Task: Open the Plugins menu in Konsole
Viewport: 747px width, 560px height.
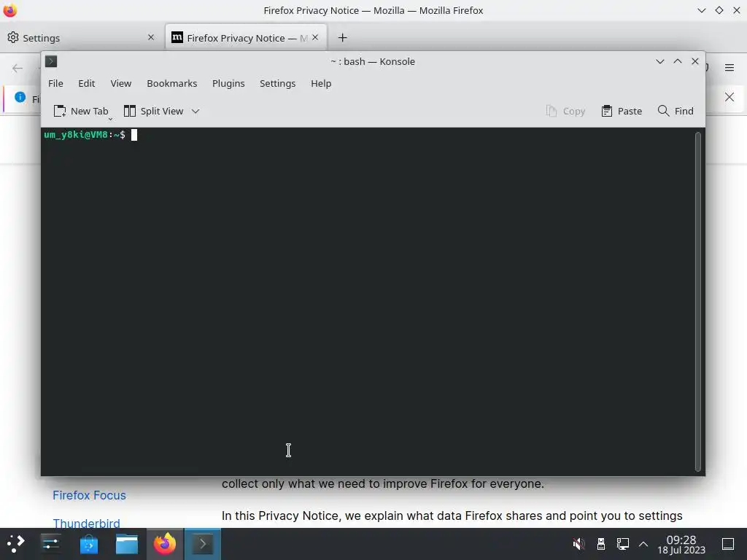Action: (x=228, y=83)
